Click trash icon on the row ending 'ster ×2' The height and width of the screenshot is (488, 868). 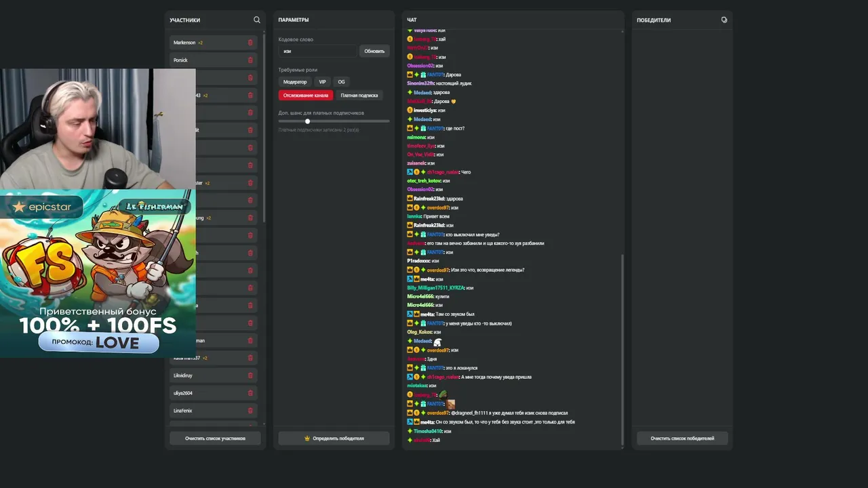(x=250, y=183)
